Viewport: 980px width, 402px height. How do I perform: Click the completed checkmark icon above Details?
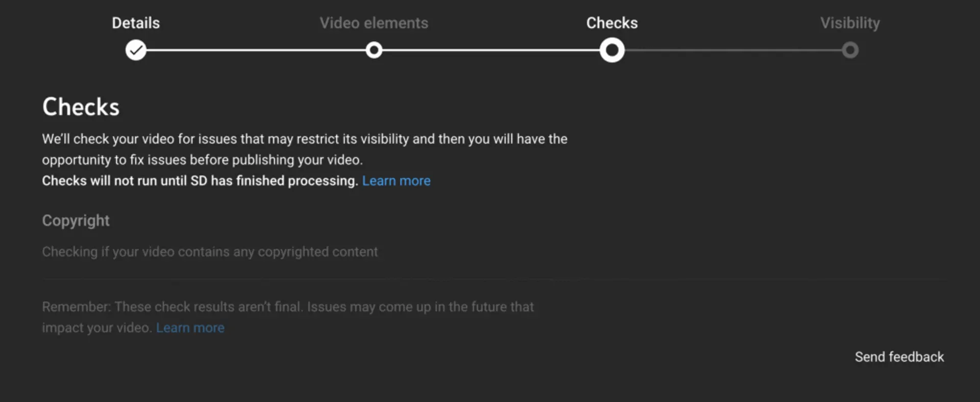point(135,50)
